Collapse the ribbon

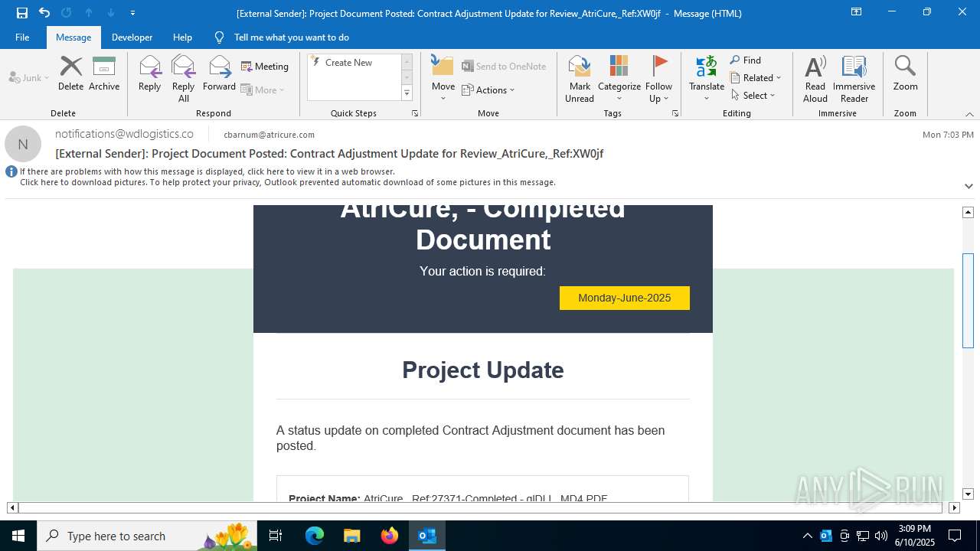(x=969, y=114)
